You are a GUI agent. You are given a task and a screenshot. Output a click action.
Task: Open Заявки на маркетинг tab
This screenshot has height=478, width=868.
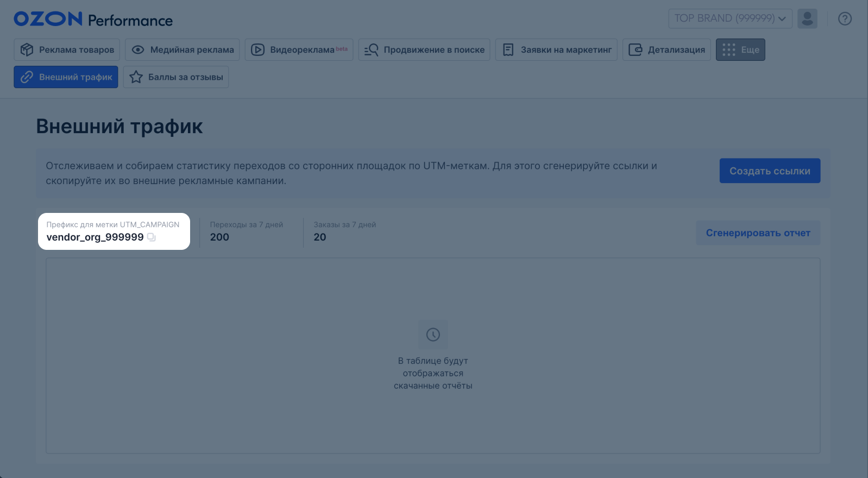(556, 49)
